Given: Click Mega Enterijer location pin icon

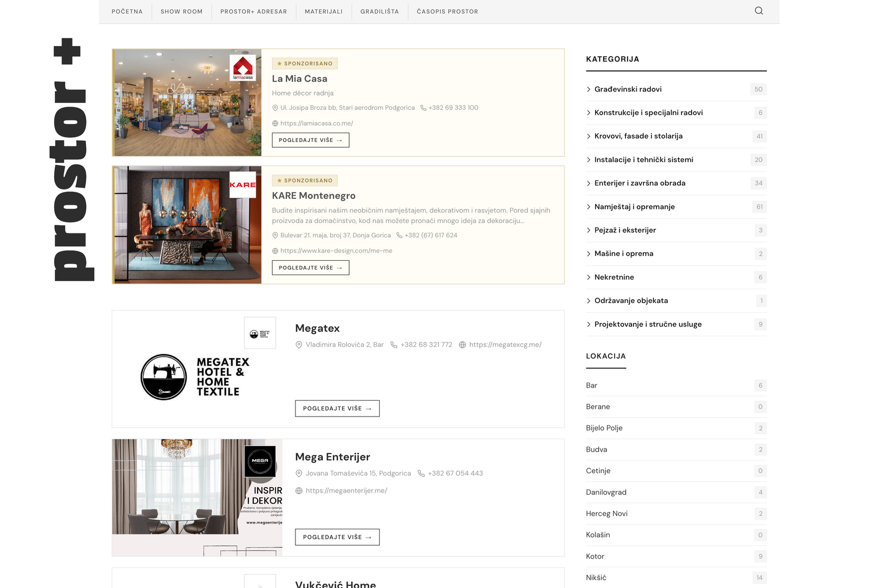Looking at the screenshot, I should [299, 473].
